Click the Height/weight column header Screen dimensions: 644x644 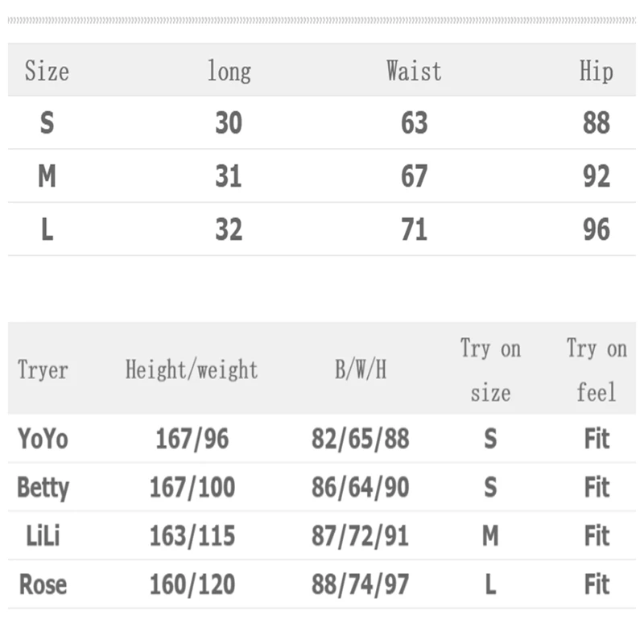(192, 370)
